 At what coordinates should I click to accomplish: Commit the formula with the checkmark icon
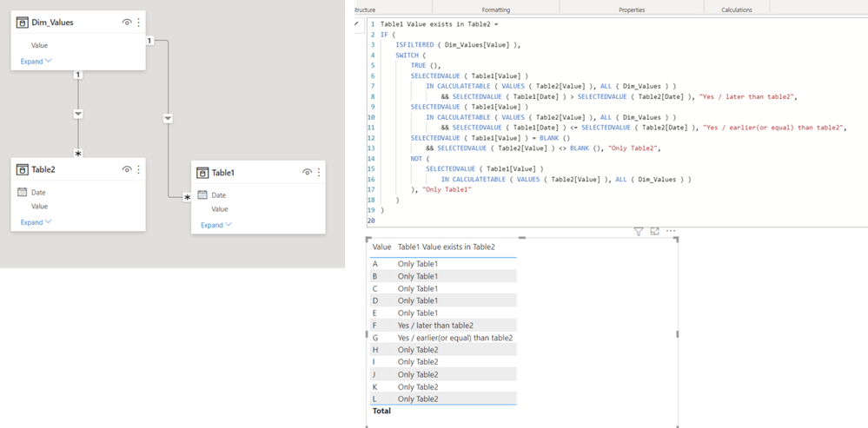point(355,23)
